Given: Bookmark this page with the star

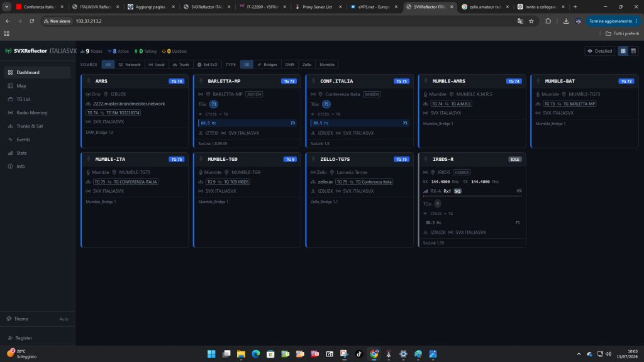Looking at the screenshot, I should point(531,21).
